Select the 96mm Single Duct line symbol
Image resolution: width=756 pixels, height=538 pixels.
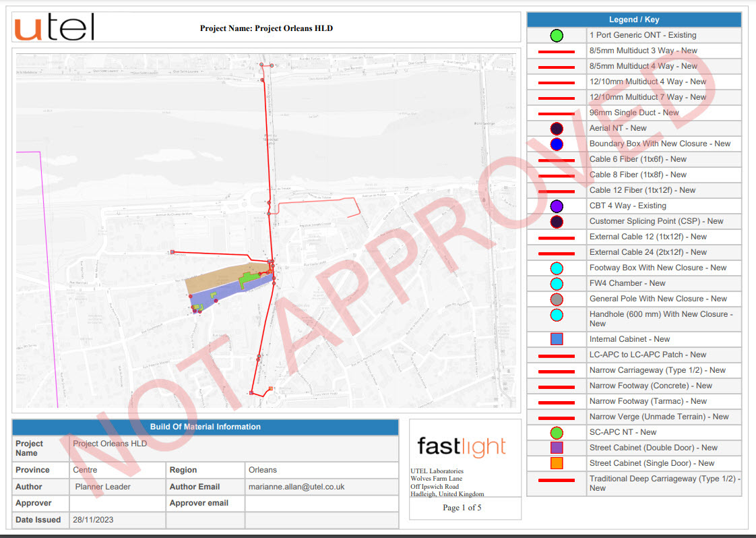(557, 114)
